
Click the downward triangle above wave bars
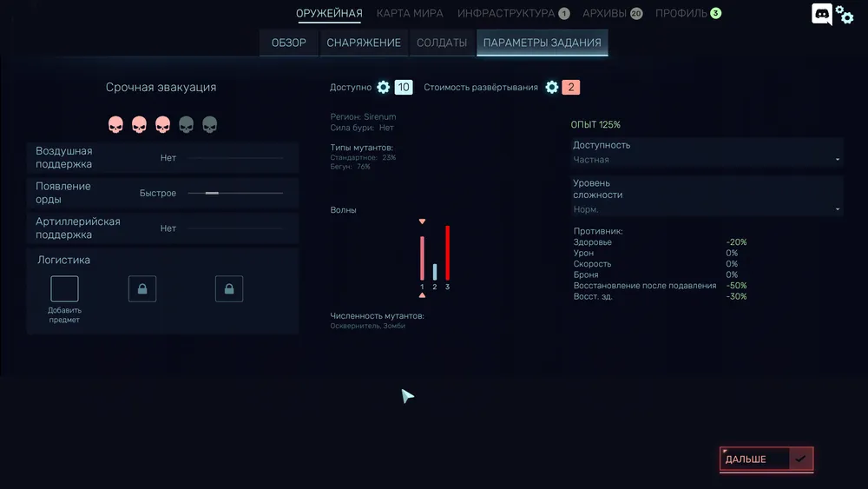(423, 221)
